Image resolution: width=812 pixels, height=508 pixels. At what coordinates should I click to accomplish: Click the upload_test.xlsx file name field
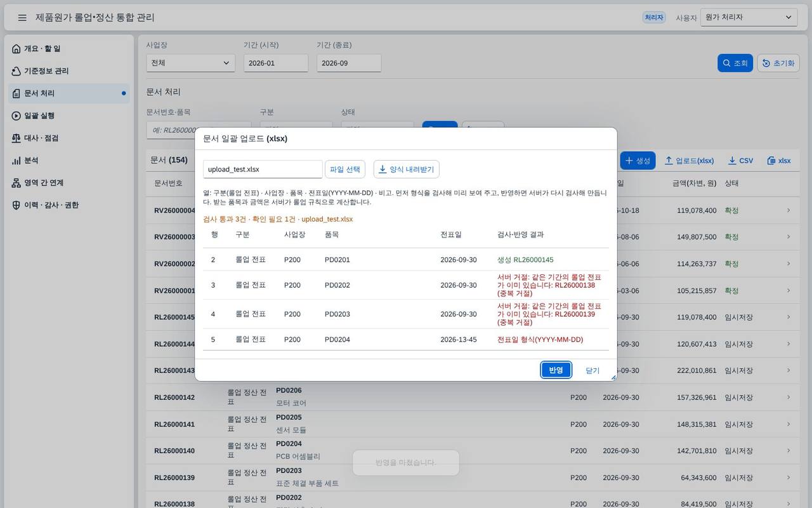263,170
